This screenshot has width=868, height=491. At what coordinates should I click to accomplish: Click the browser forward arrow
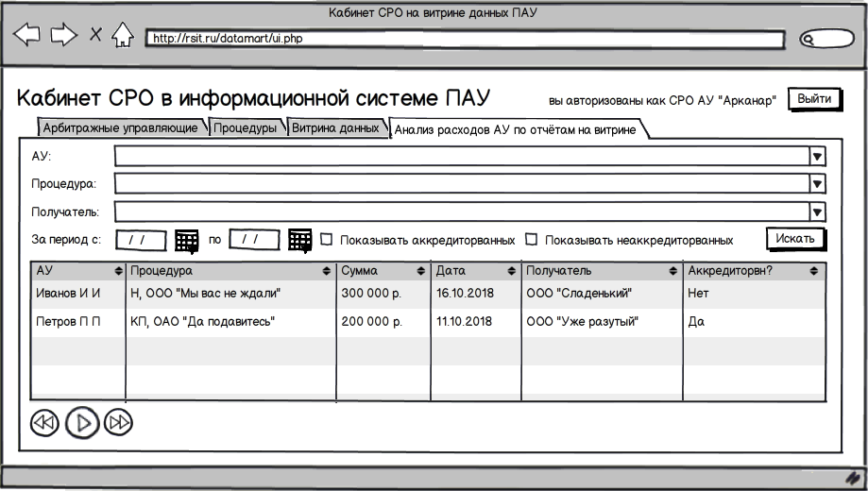point(64,36)
